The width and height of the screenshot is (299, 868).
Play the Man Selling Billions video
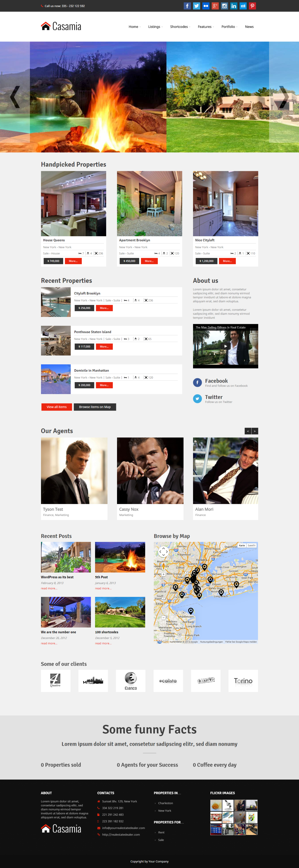point(226,346)
